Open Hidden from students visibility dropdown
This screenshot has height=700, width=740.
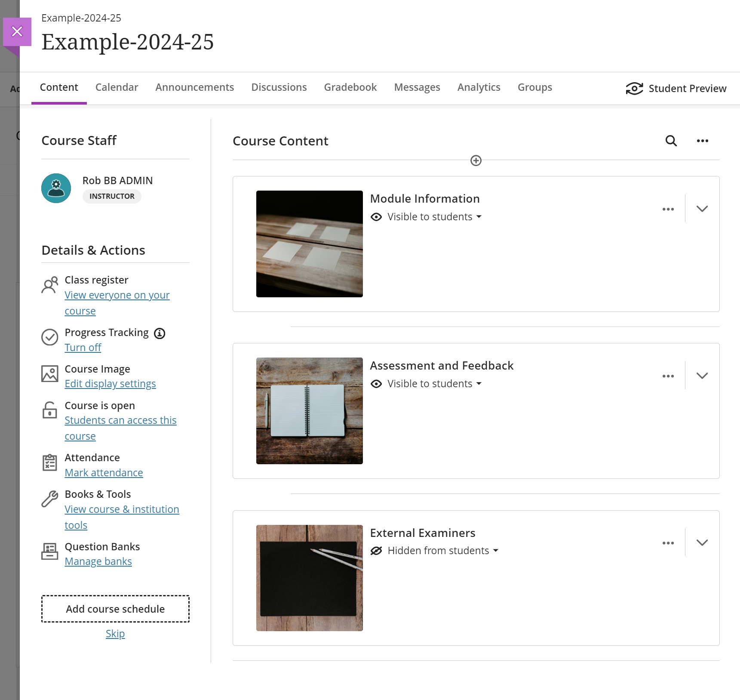(443, 551)
